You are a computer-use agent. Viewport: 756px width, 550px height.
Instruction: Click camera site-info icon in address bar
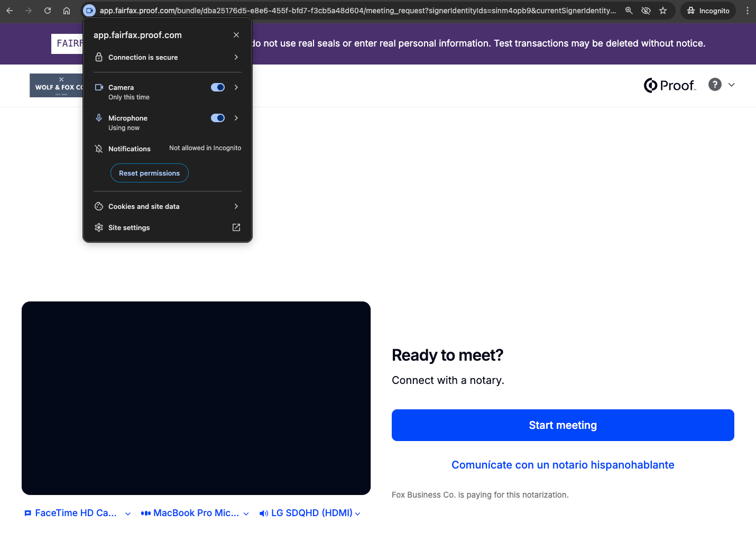click(x=89, y=11)
